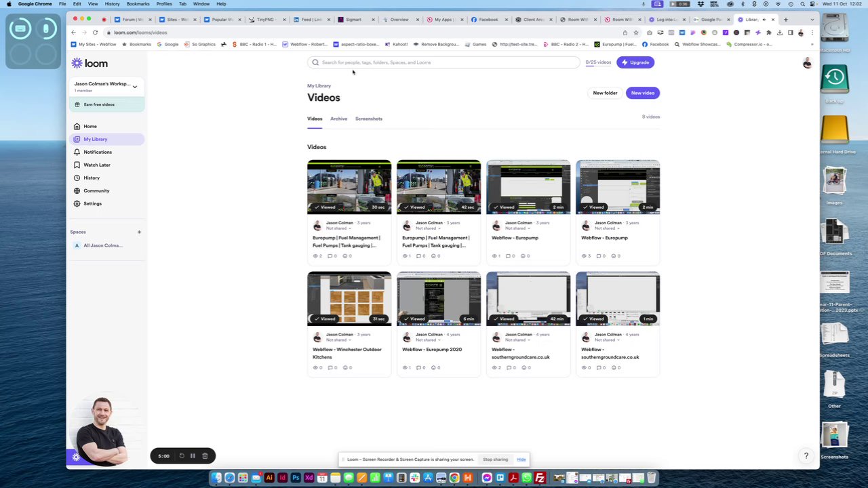The image size is (868, 488).
Task: Open the 42 sec Europump video thumbnail
Action: point(439,187)
